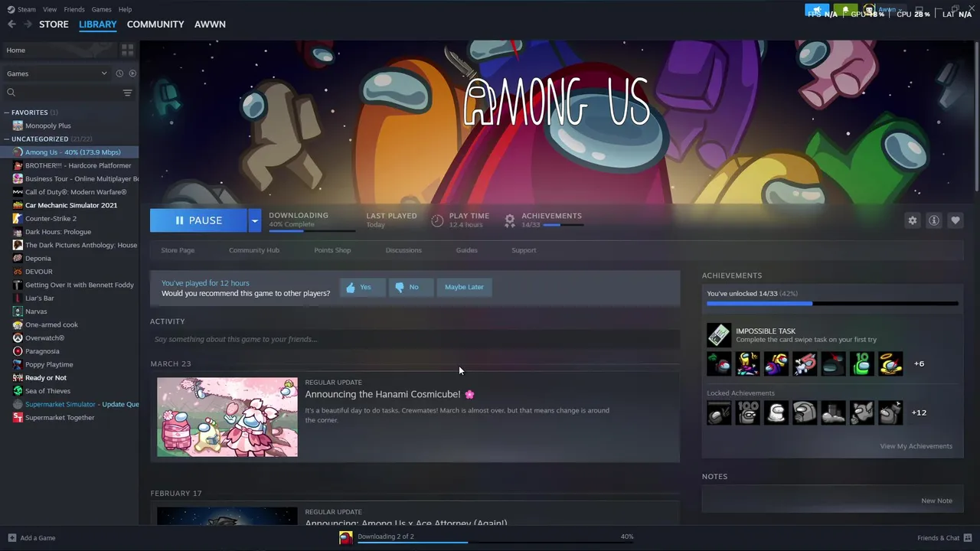Click the plus icon for Add a Game

point(11,538)
